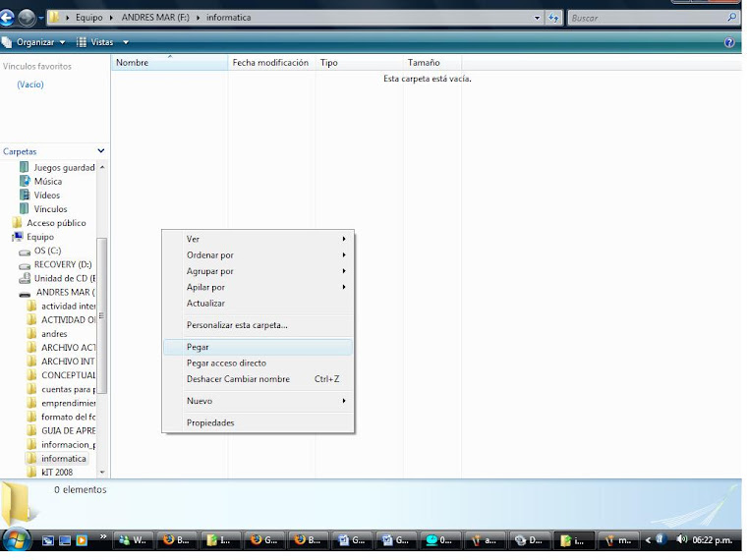Open the recent pages dropdown beside the Forward arrow
The height and width of the screenshot is (560, 747).
[40, 18]
